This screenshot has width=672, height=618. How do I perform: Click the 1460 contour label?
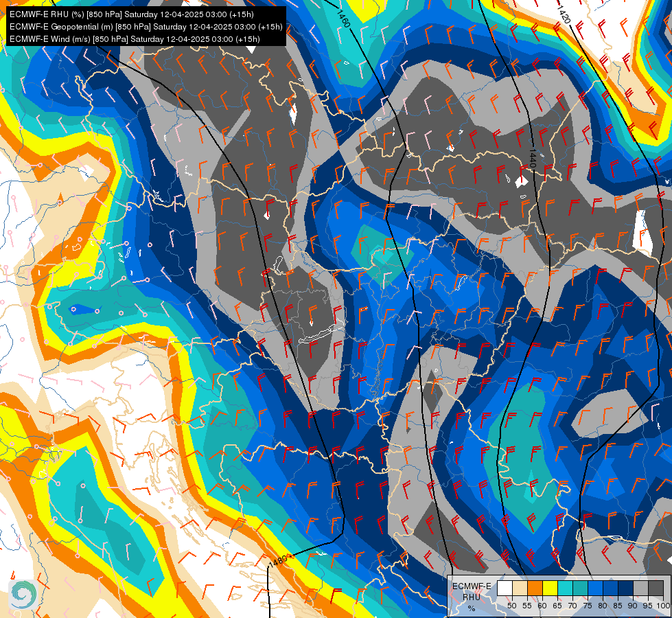click(x=343, y=19)
